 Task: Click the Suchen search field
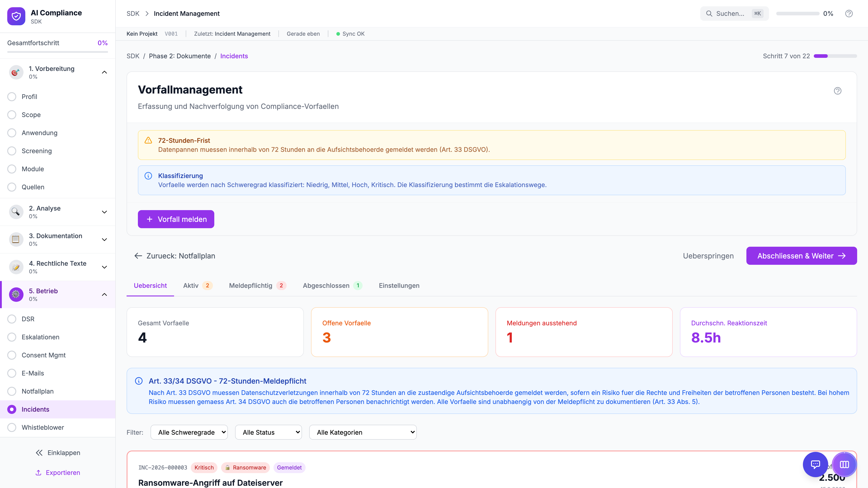coord(730,14)
